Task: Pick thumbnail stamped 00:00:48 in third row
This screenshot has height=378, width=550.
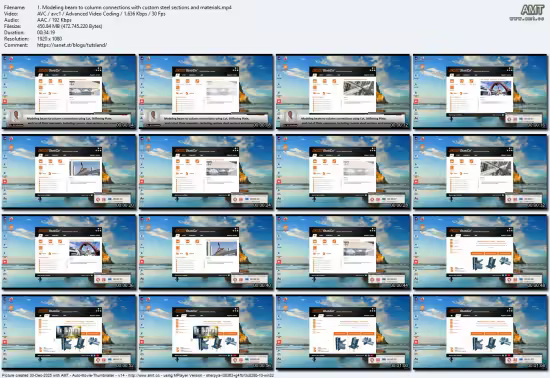Action: [480, 252]
